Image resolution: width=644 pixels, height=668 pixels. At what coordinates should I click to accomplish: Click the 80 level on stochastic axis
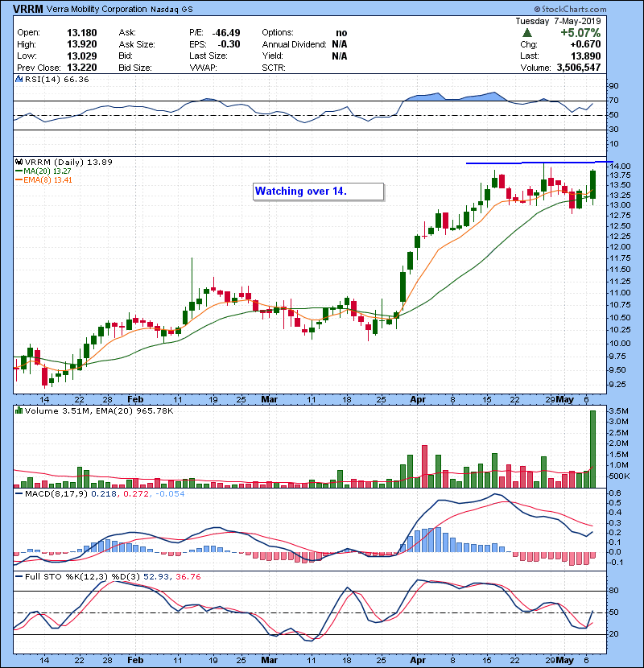(613, 592)
